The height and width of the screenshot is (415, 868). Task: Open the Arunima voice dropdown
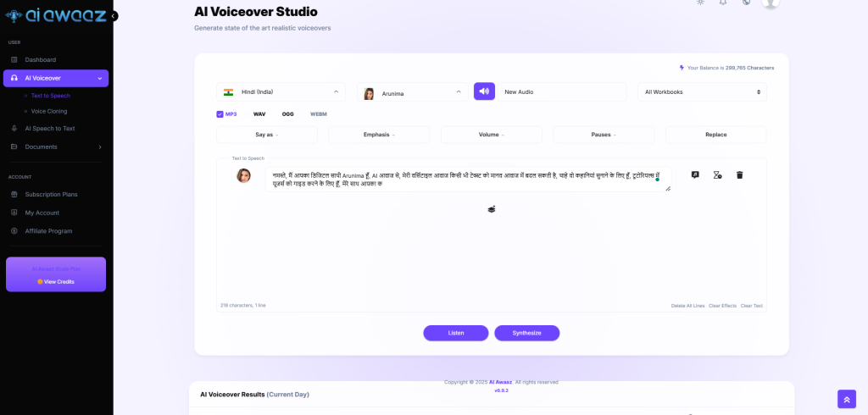click(x=412, y=91)
